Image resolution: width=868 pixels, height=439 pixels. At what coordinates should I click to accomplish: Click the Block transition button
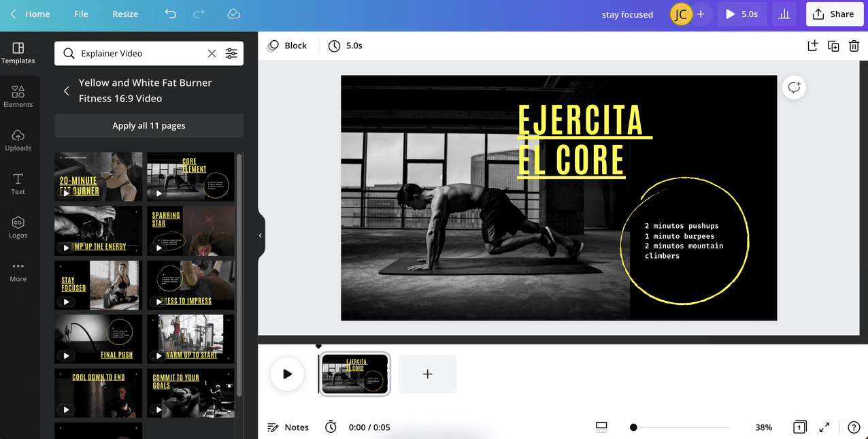click(x=287, y=46)
